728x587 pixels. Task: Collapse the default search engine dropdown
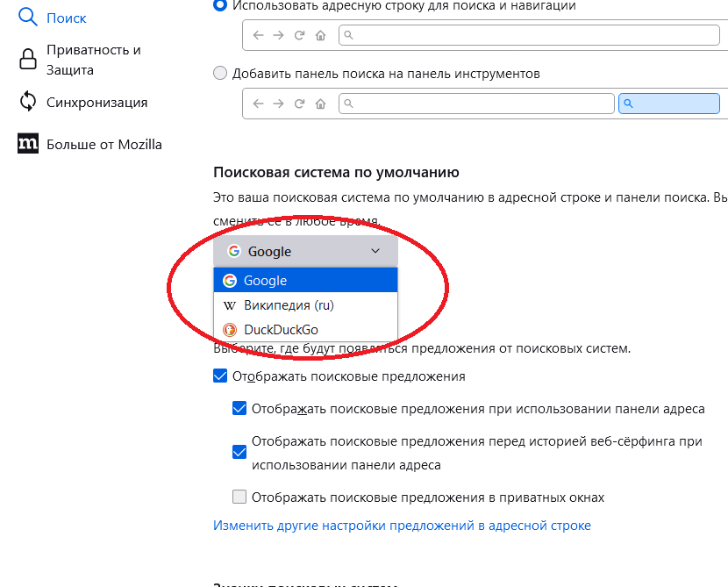pos(304,252)
